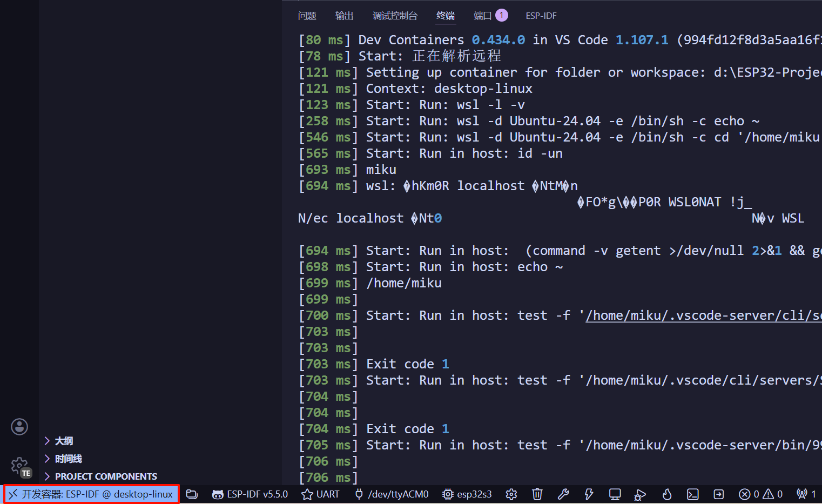This screenshot has width=822, height=504.
Task: Click the Build Project wrench icon
Action: pyautogui.click(x=563, y=494)
